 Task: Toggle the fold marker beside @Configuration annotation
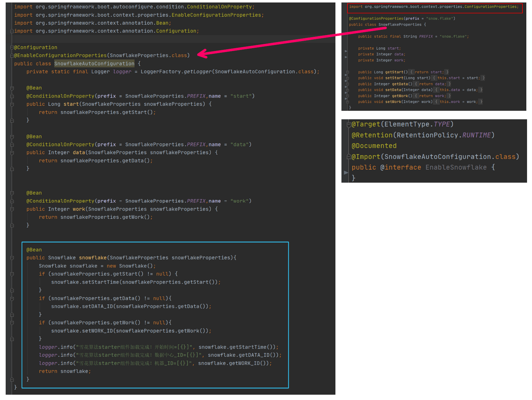(x=12, y=47)
